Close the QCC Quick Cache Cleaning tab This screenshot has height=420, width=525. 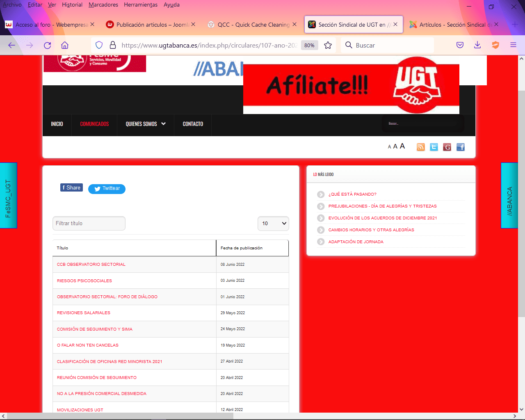[x=294, y=25]
